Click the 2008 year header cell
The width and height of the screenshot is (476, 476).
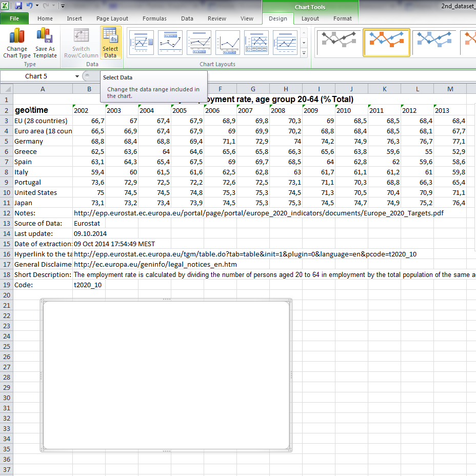point(286,110)
